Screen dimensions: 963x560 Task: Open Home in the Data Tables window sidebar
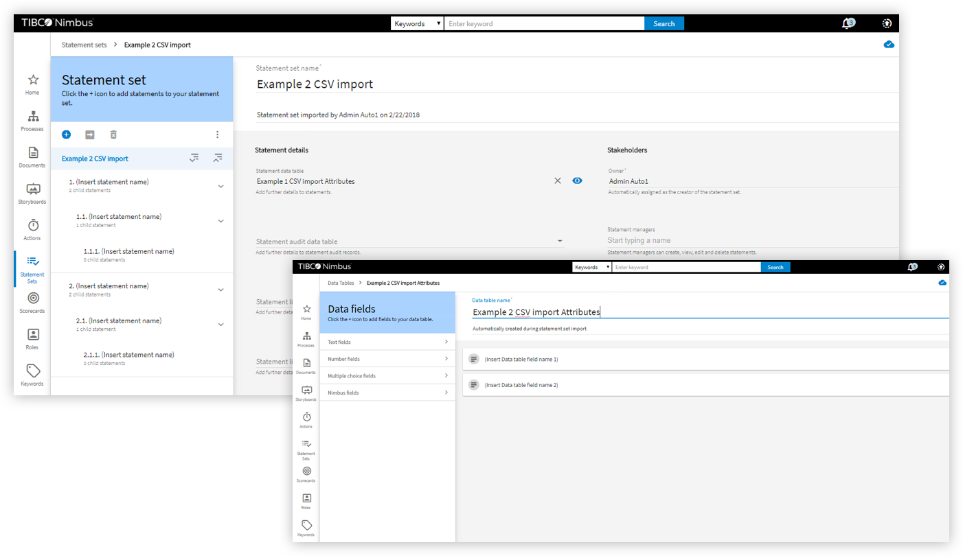[x=306, y=312]
